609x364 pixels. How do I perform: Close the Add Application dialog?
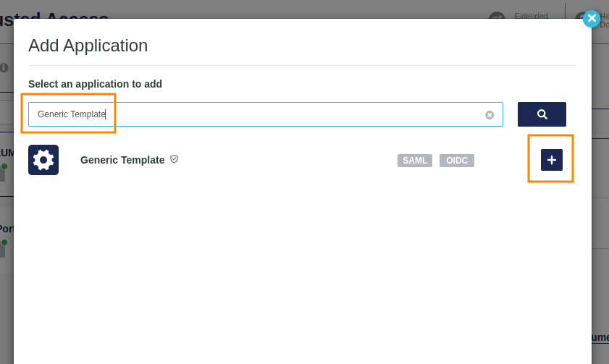click(x=592, y=19)
